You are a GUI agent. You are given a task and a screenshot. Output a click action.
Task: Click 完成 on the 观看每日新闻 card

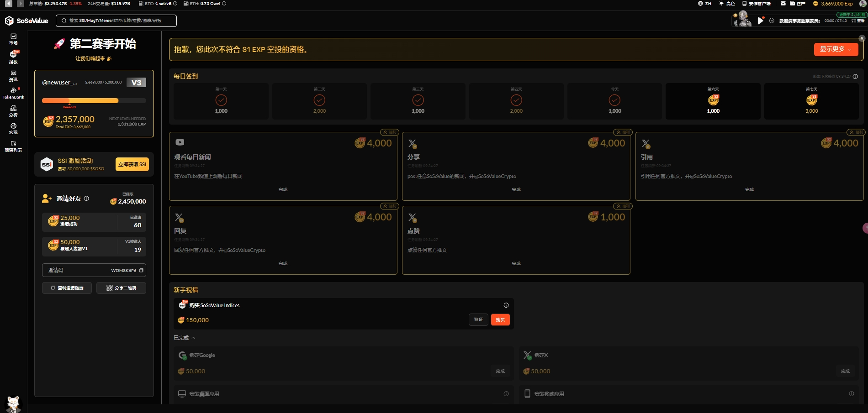pyautogui.click(x=283, y=189)
